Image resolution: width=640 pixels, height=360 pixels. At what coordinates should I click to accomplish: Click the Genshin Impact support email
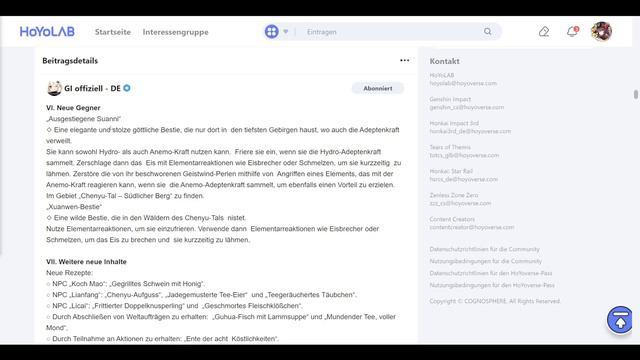(467, 107)
